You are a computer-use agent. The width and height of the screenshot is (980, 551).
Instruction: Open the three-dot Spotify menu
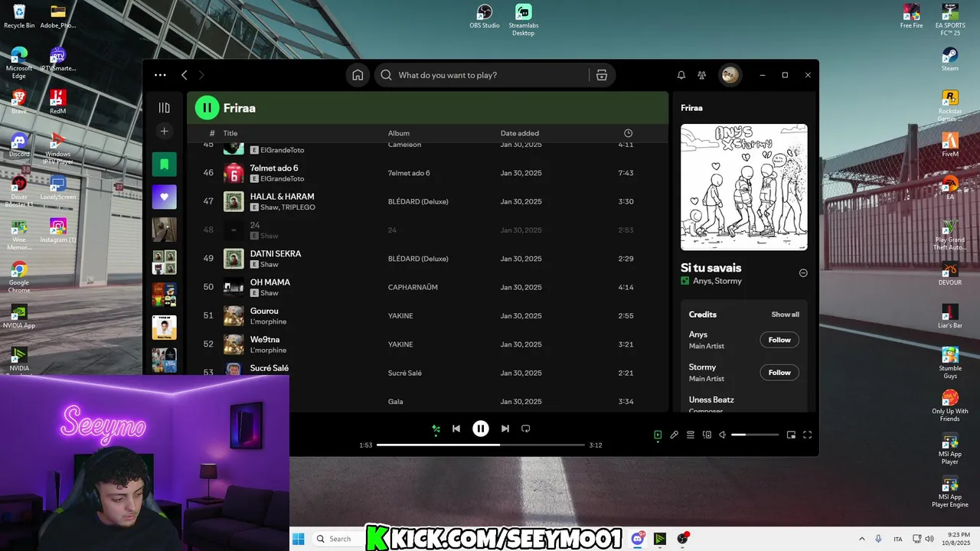160,75
